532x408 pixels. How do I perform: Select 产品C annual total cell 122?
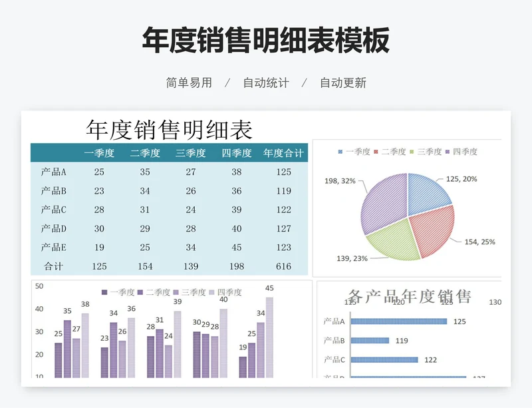284,210
